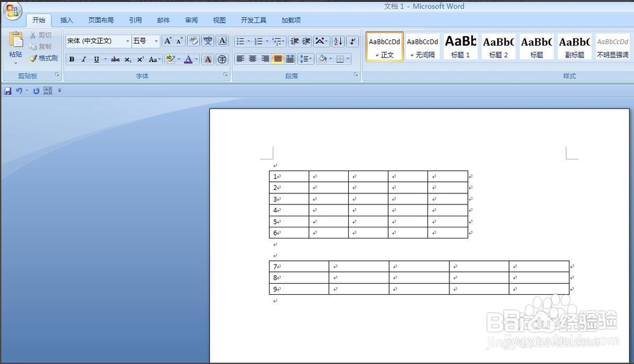The image size is (634, 364).
Task: Toggle Character Shading icon
Action: coord(208,59)
